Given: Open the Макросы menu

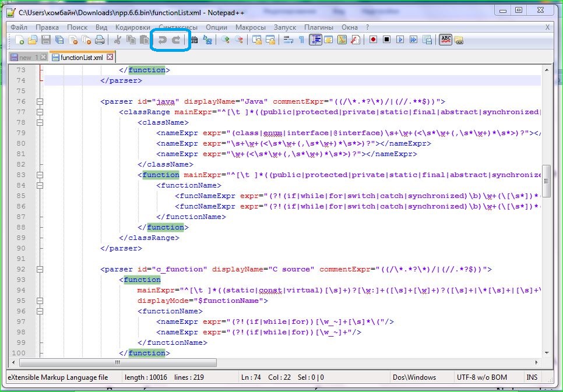Looking at the screenshot, I should click(x=250, y=27).
